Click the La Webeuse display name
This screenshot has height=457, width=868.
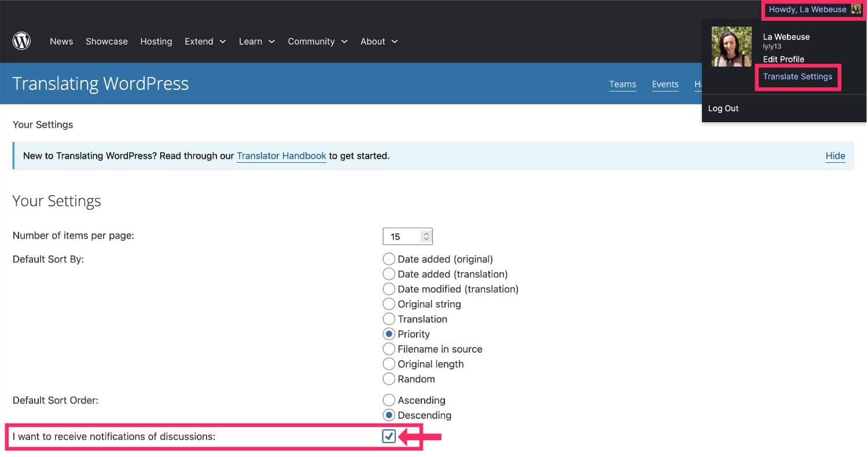tap(786, 36)
